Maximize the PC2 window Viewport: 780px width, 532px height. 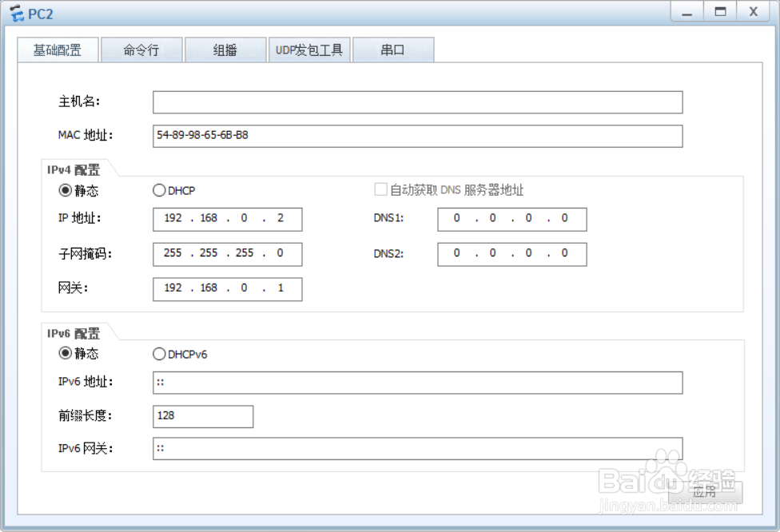pyautogui.click(x=720, y=12)
